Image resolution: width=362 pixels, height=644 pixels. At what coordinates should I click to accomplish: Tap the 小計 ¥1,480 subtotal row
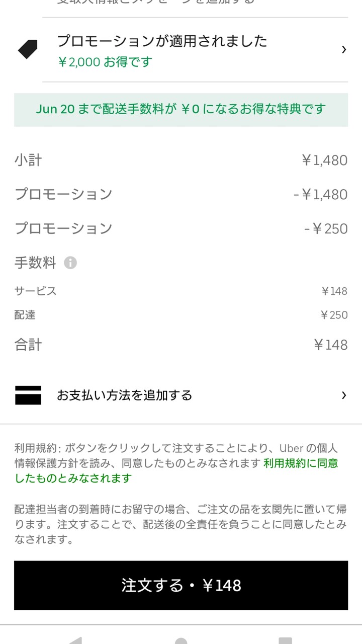coord(181,160)
